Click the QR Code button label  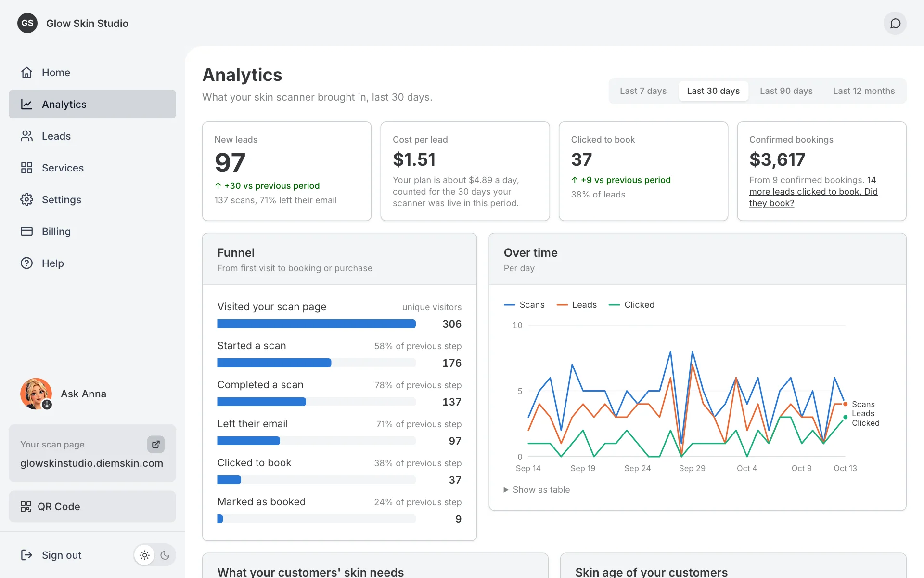click(x=59, y=506)
